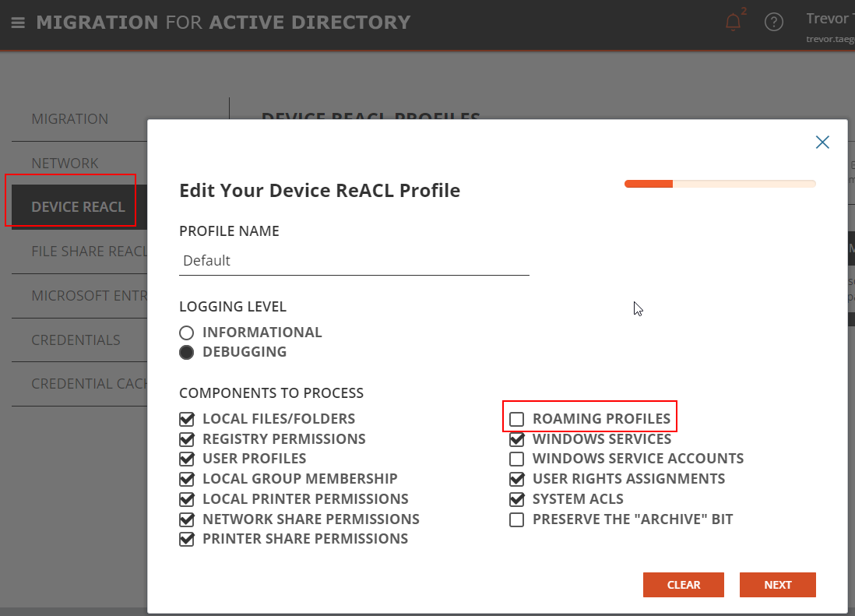The height and width of the screenshot is (616, 855).
Task: Select the Informational logging level
Action: pyautogui.click(x=186, y=332)
